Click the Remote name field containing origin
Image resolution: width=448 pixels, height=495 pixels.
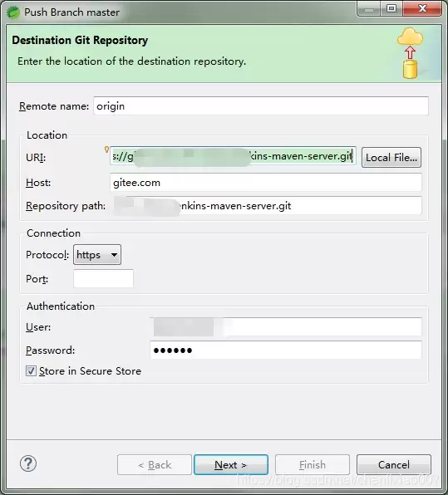261,106
